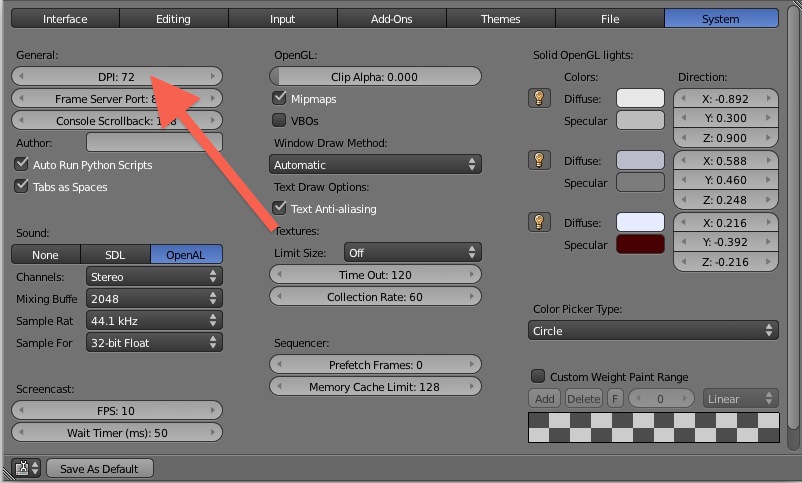Open the Color Picker Type dropdown
This screenshot has height=483, width=802.
click(x=653, y=331)
